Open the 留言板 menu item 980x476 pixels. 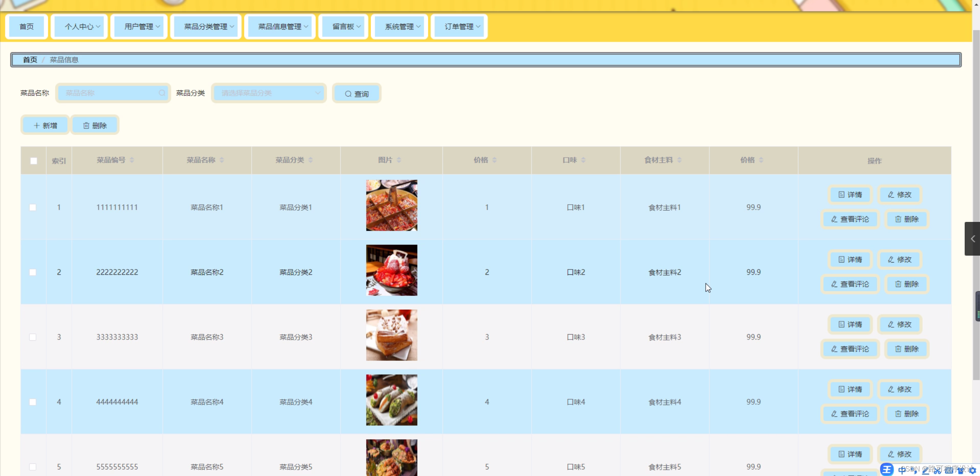pos(343,27)
